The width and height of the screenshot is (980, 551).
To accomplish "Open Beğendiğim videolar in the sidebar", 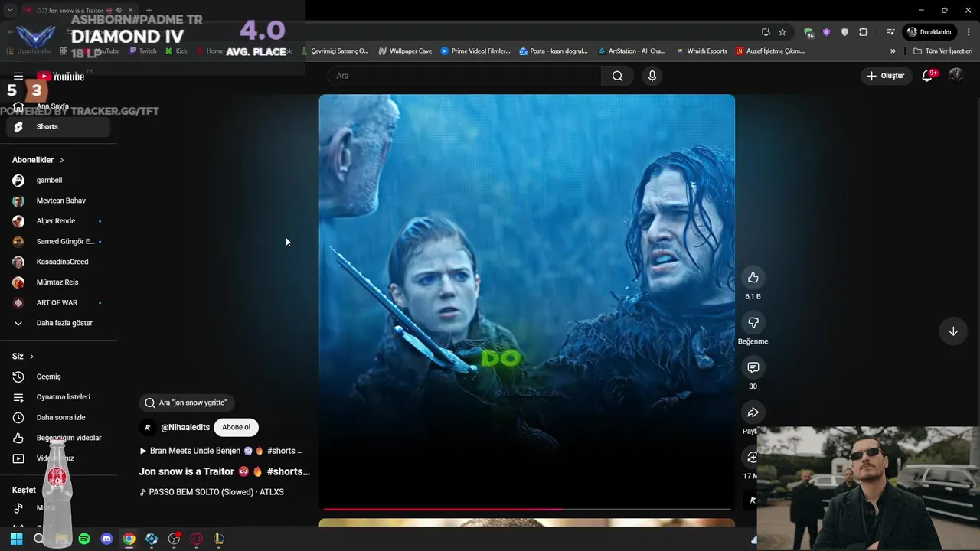I will 58,438.
